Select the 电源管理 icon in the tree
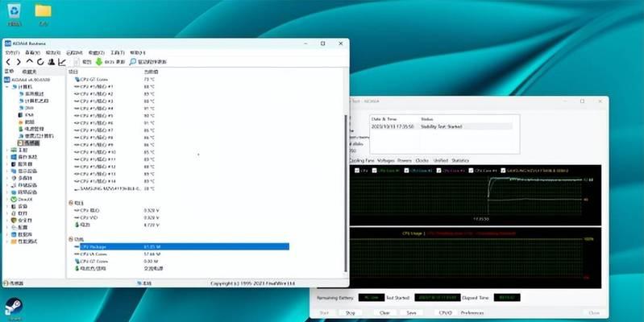The height and width of the screenshot is (322, 644). pyautogui.click(x=21, y=129)
